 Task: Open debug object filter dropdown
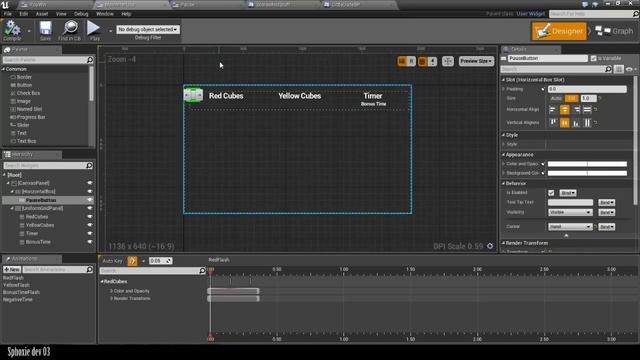[148, 29]
